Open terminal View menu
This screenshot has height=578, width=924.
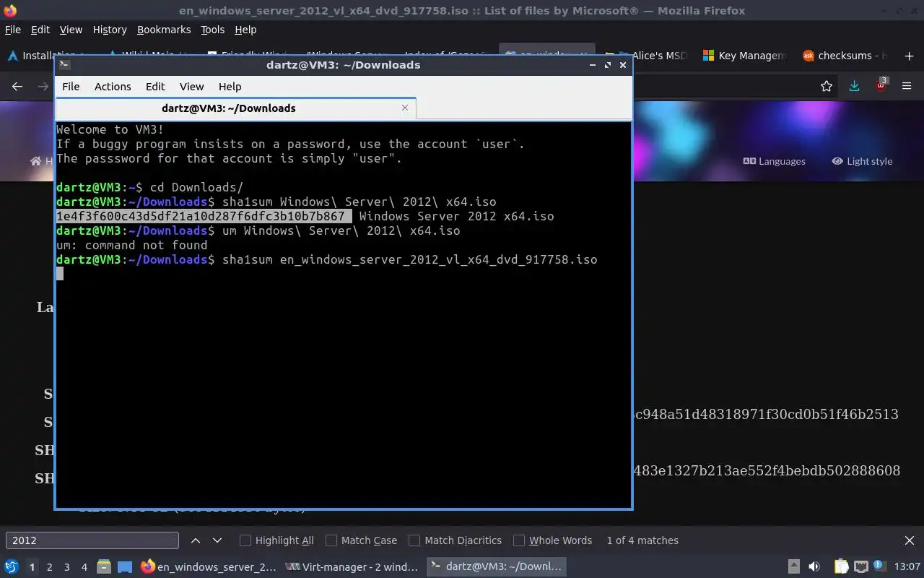pyautogui.click(x=191, y=87)
